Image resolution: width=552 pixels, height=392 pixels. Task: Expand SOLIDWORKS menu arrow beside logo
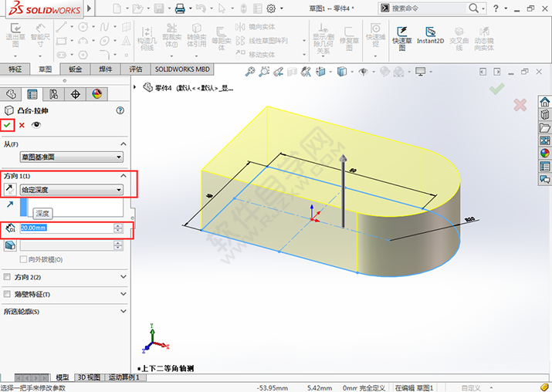(x=89, y=8)
